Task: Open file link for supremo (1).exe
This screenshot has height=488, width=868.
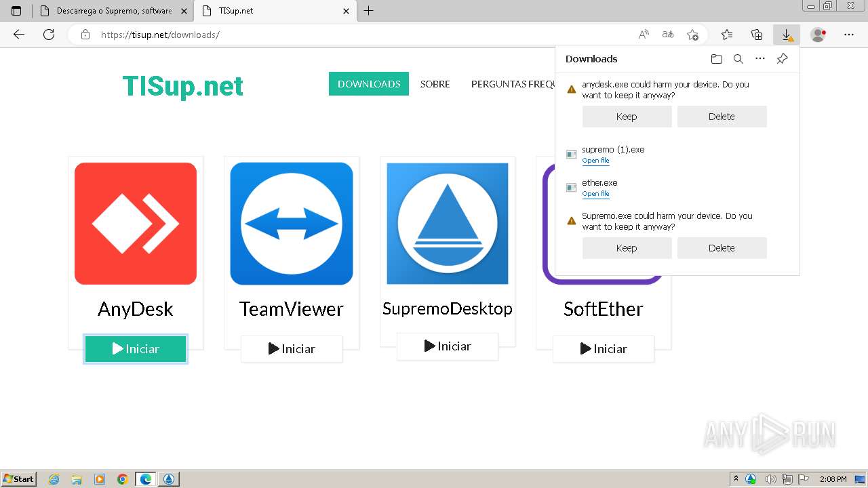Action: (595, 161)
